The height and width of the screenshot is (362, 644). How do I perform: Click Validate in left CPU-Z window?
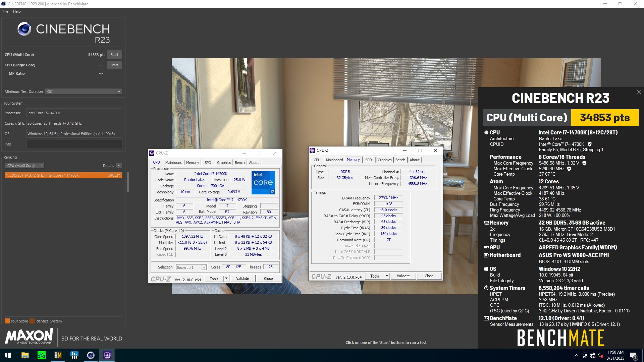click(243, 279)
